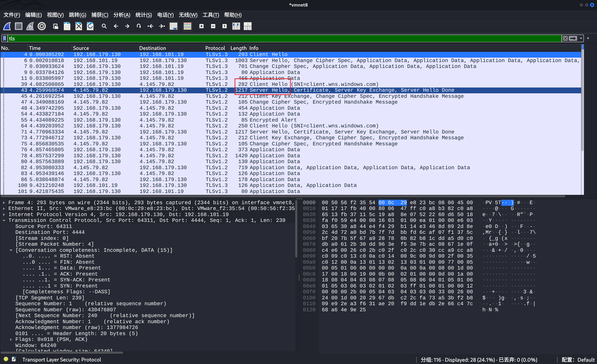
Task: Click go to first packet icon
Action: tap(150, 26)
